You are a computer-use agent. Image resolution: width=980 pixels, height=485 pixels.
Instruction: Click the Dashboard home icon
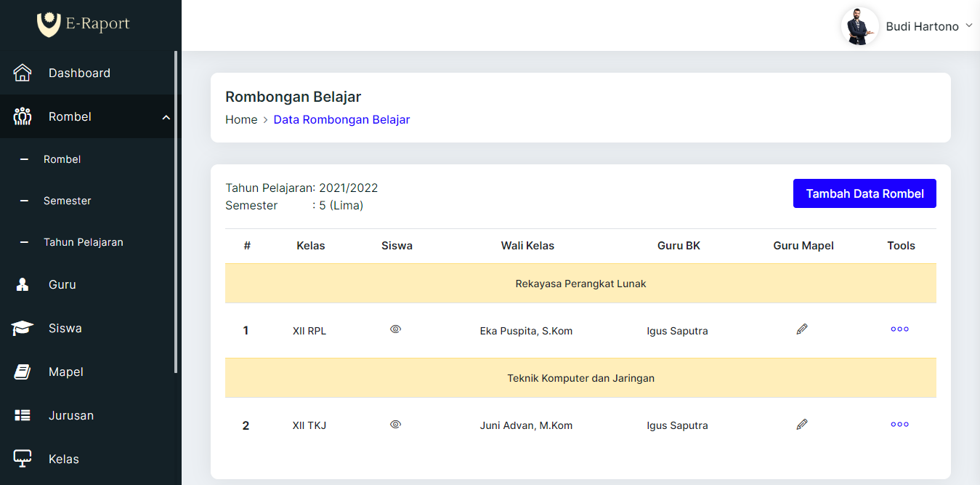pos(23,73)
